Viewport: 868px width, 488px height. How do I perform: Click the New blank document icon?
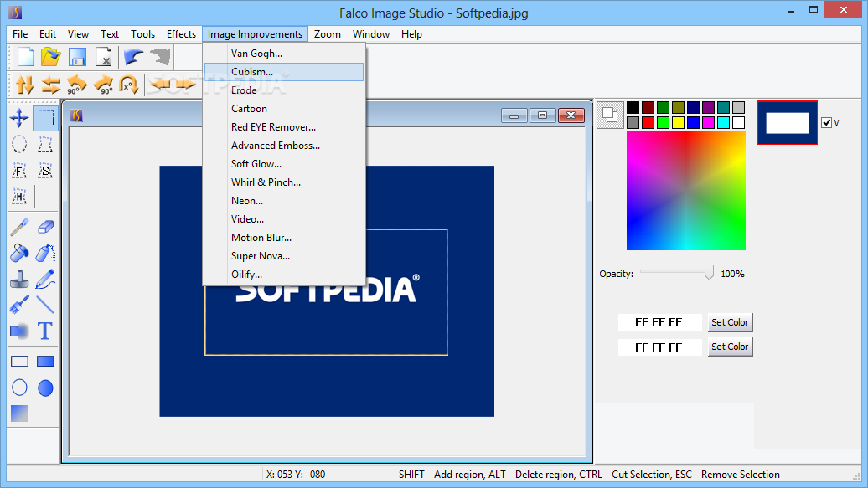pyautogui.click(x=25, y=56)
